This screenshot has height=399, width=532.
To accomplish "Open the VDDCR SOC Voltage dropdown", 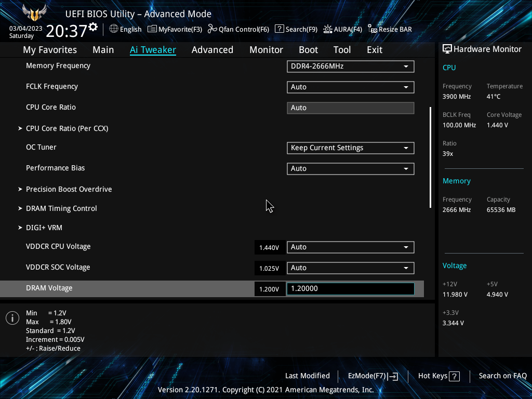I will click(x=351, y=268).
